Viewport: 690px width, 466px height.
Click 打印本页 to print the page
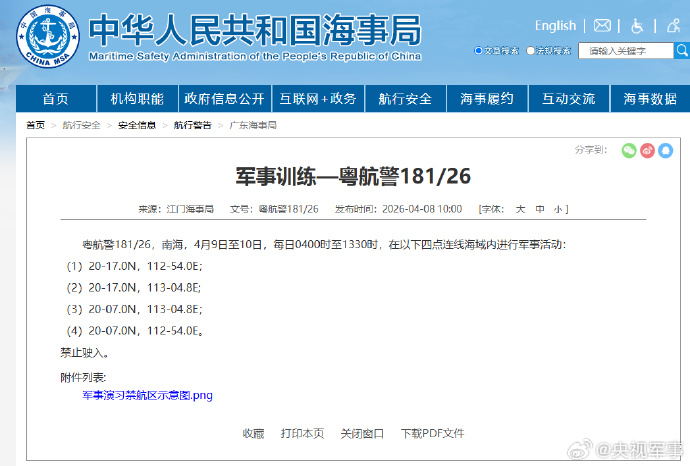tap(302, 434)
